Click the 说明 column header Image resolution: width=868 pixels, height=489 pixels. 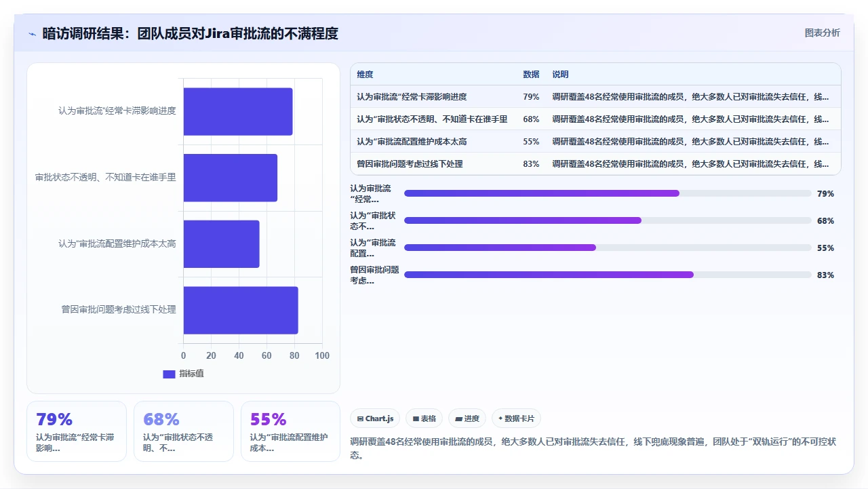[x=560, y=75]
